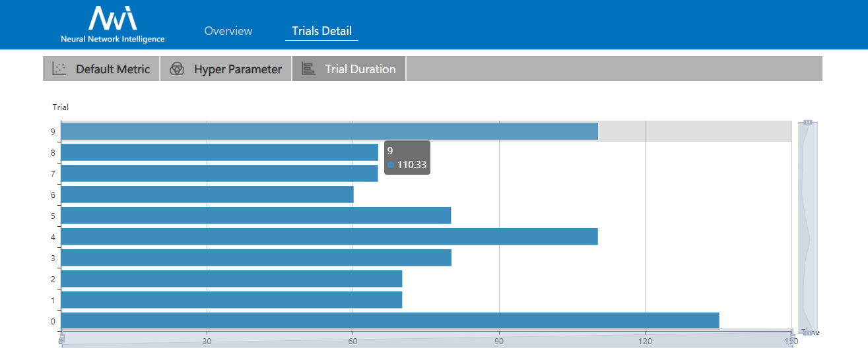This screenshot has width=868, height=362.
Task: Grab the top handle of vertical zoom slider
Action: [807, 122]
